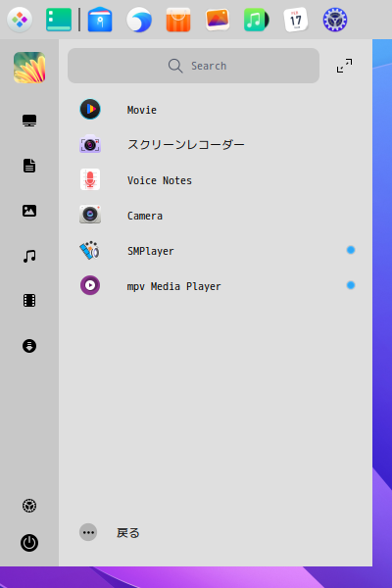
Task: Launch the Camera application
Action: tap(216, 216)
